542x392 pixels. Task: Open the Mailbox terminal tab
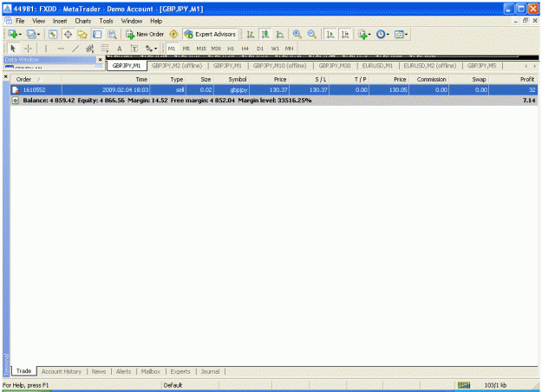pyautogui.click(x=151, y=371)
